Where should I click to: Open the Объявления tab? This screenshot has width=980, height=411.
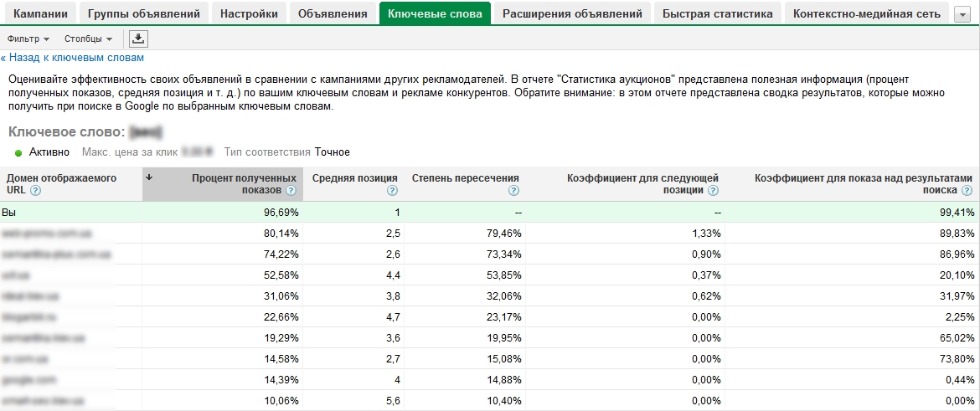[333, 13]
